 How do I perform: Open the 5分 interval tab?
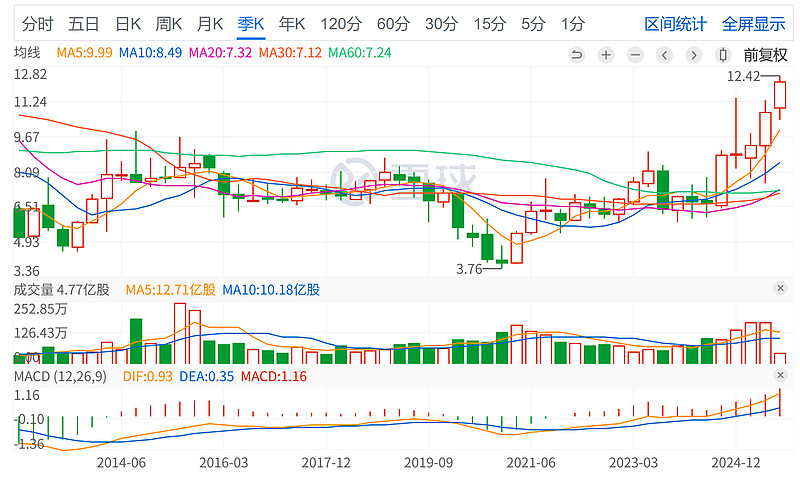click(x=533, y=24)
